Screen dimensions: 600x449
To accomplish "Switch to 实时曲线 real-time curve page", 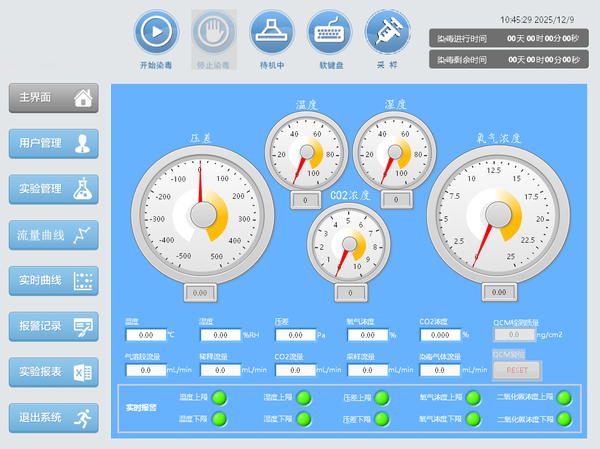I will tap(54, 280).
